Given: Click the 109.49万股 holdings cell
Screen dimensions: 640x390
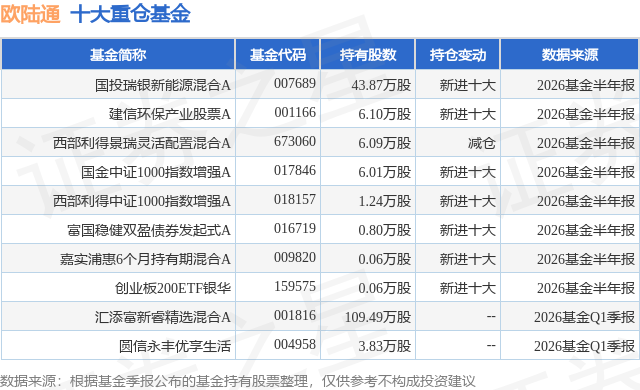Looking at the screenshot, I should click(x=378, y=317).
